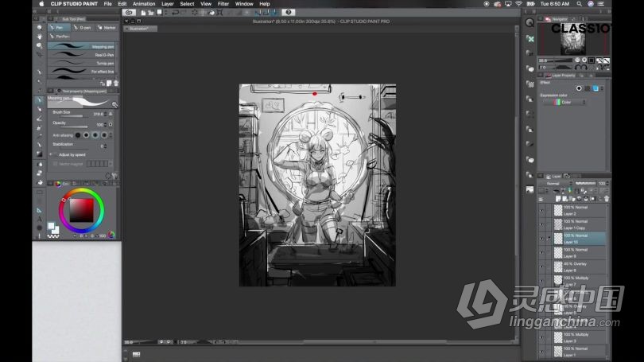
Task: Open the File menu
Action: 107,4
